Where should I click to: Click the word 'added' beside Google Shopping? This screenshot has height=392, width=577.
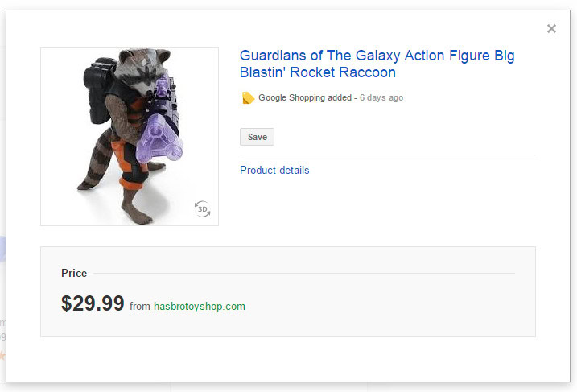340,98
